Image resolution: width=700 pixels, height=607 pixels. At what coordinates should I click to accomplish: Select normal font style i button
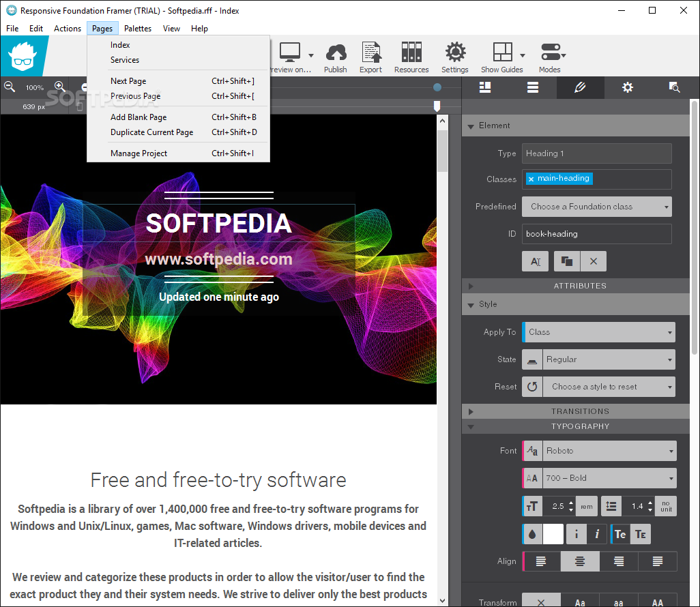[577, 534]
